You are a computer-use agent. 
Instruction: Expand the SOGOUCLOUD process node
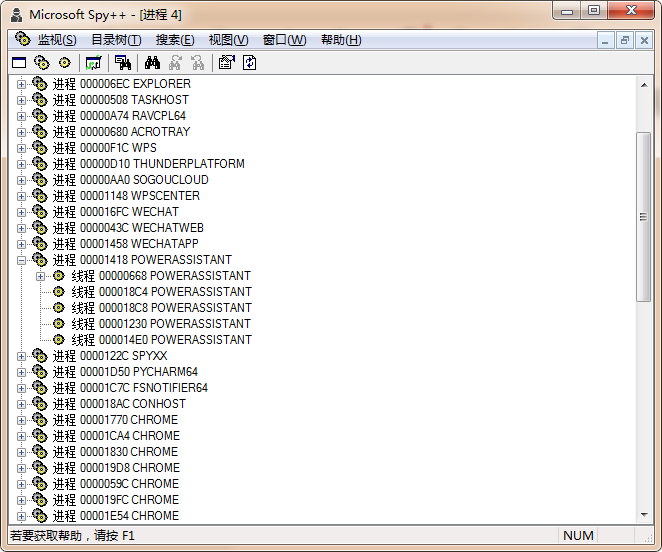click(x=21, y=180)
